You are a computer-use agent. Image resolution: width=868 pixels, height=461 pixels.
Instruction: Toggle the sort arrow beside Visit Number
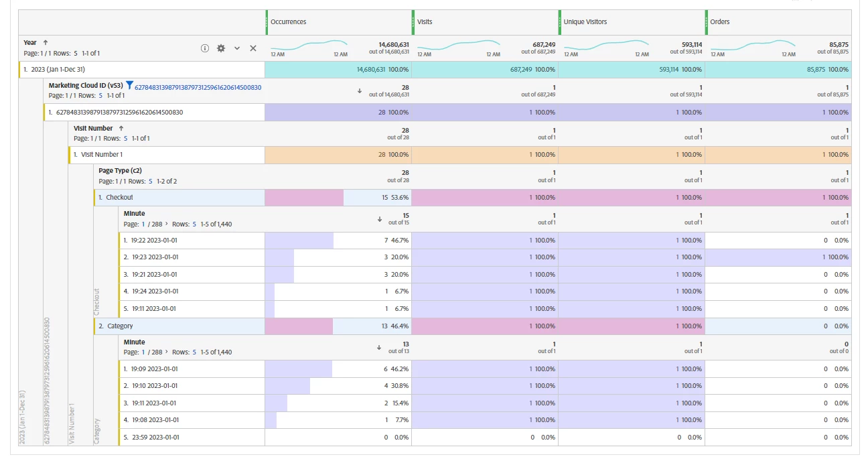tap(121, 128)
